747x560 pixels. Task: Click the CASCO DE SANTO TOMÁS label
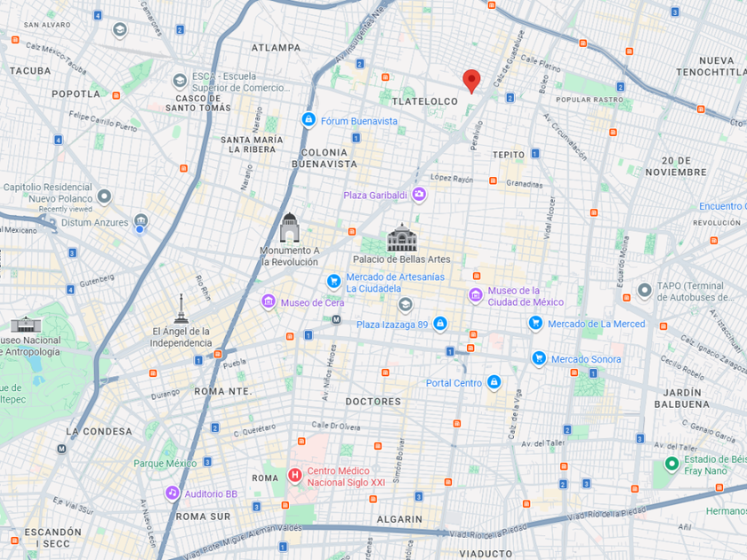(x=197, y=103)
